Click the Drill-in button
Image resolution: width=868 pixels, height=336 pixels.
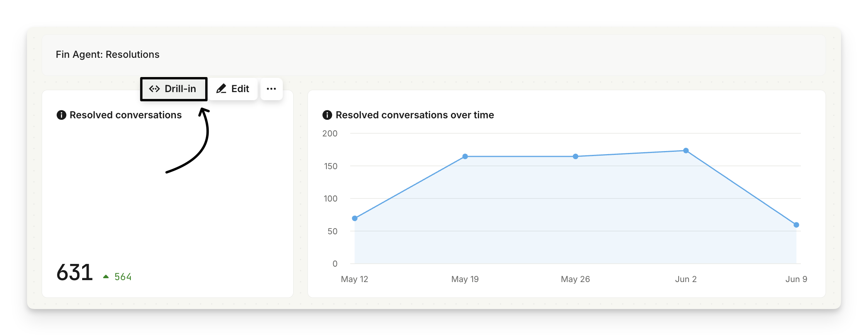pyautogui.click(x=173, y=89)
